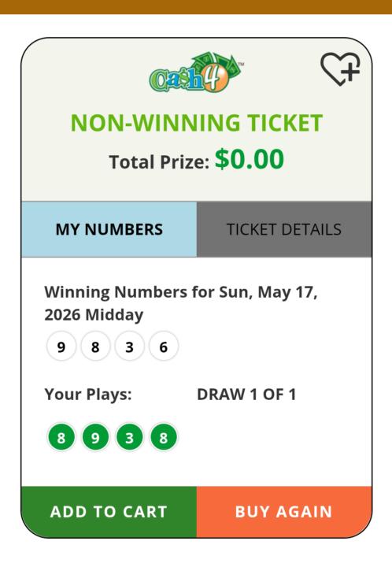Tap the Draw 1 of 1 label
The image size is (392, 567).
click(246, 395)
